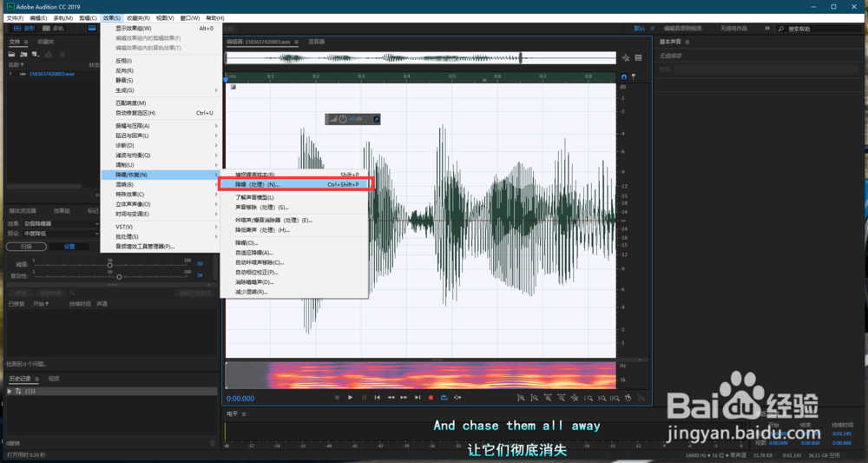Move playhead to previous marker icon

click(377, 398)
